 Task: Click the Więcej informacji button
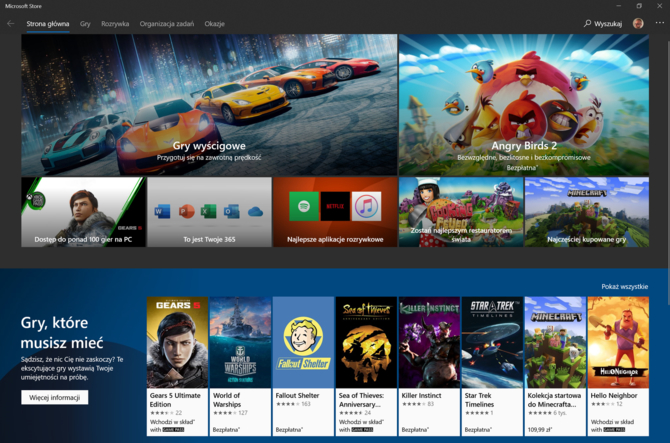(x=55, y=397)
